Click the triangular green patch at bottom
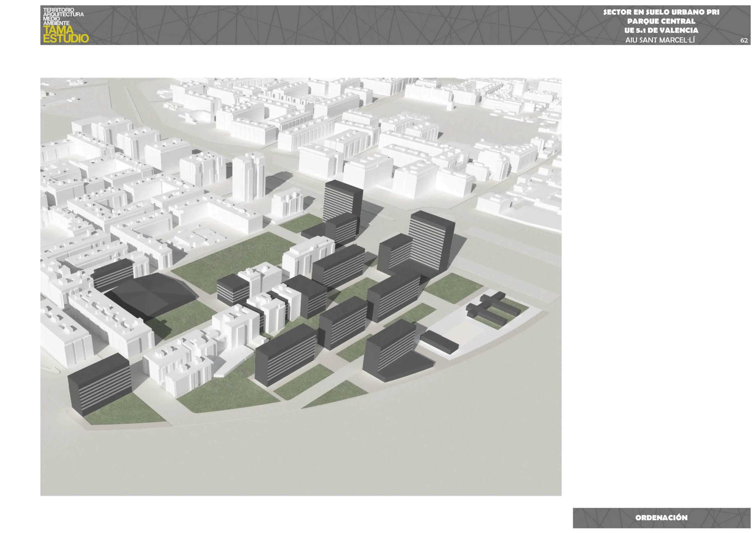756x533 pixels. coord(339,394)
